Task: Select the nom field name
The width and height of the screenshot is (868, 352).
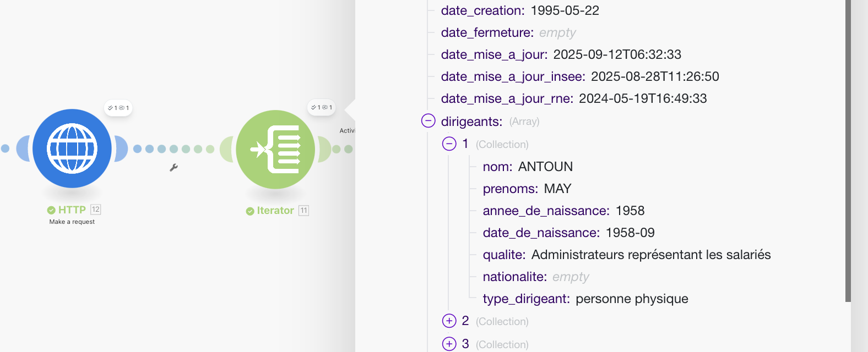Action: click(497, 167)
